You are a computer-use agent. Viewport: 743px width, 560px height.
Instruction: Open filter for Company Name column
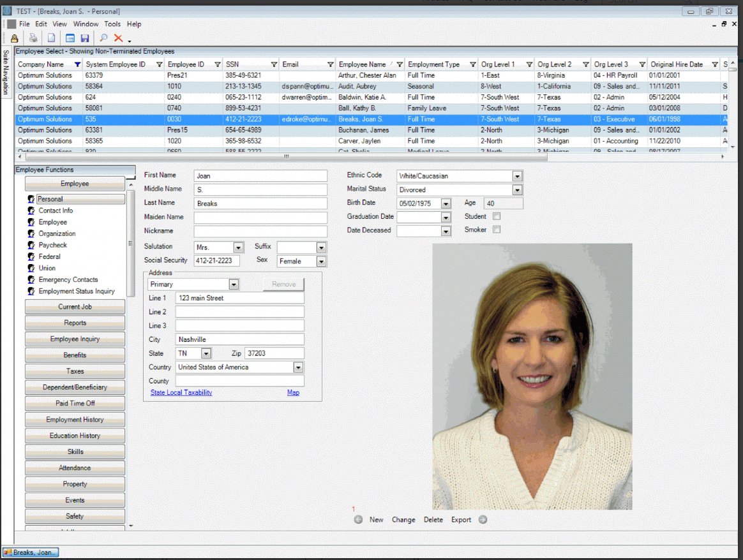[77, 64]
